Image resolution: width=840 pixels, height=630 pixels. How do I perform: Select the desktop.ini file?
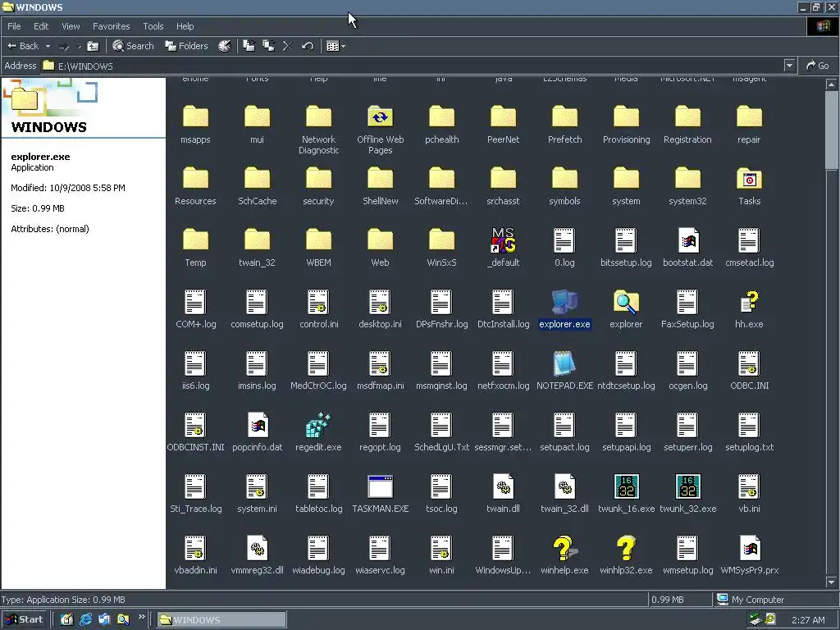(x=381, y=309)
